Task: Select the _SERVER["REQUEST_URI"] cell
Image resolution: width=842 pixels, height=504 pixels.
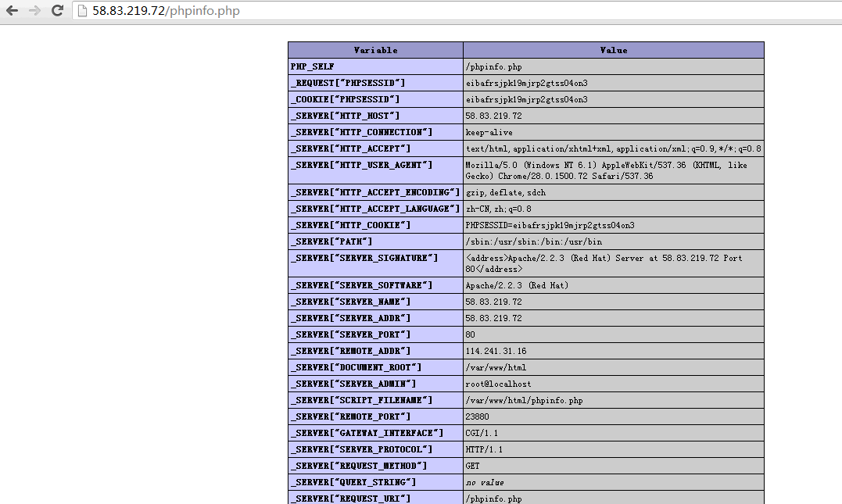Action: pos(375,498)
